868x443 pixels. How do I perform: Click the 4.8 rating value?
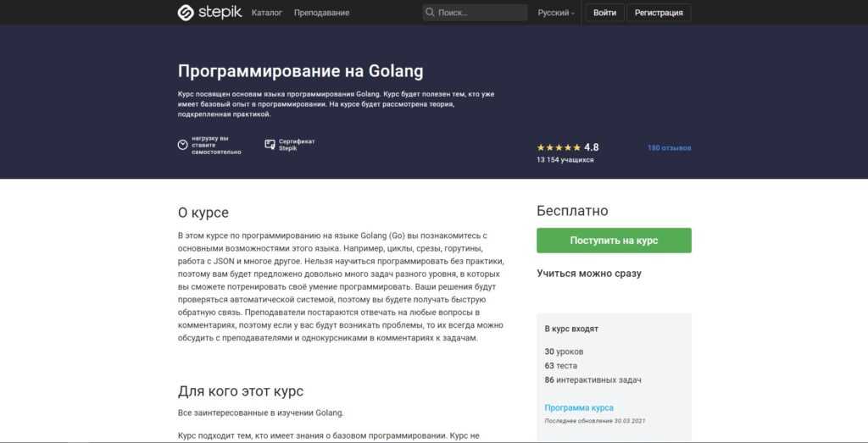[x=591, y=147]
